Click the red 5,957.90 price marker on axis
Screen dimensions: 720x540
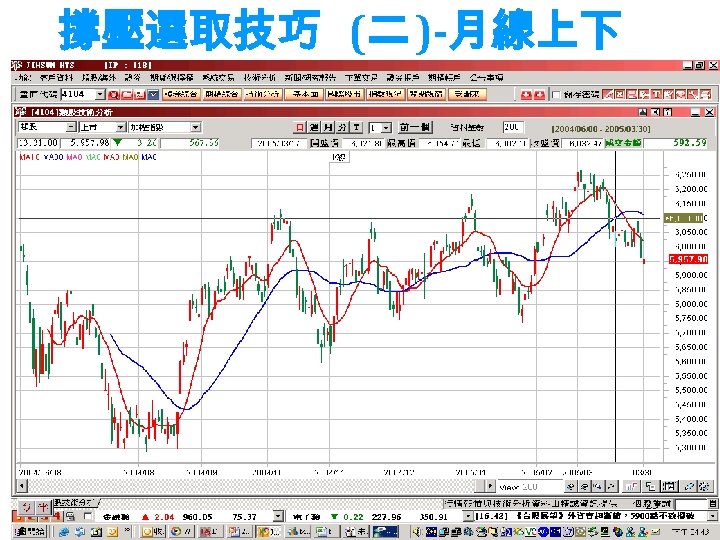pos(688,259)
